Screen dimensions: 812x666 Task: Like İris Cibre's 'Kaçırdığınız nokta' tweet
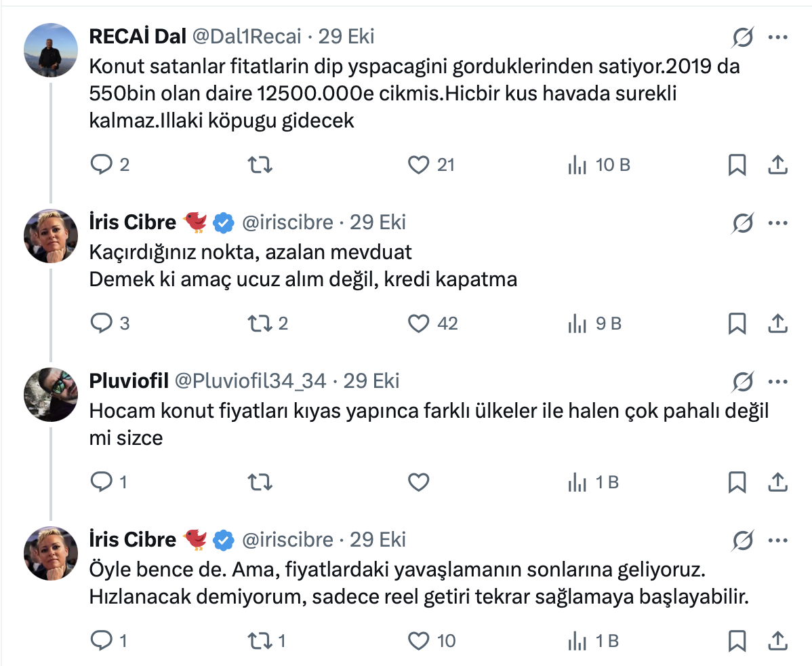pos(419,324)
